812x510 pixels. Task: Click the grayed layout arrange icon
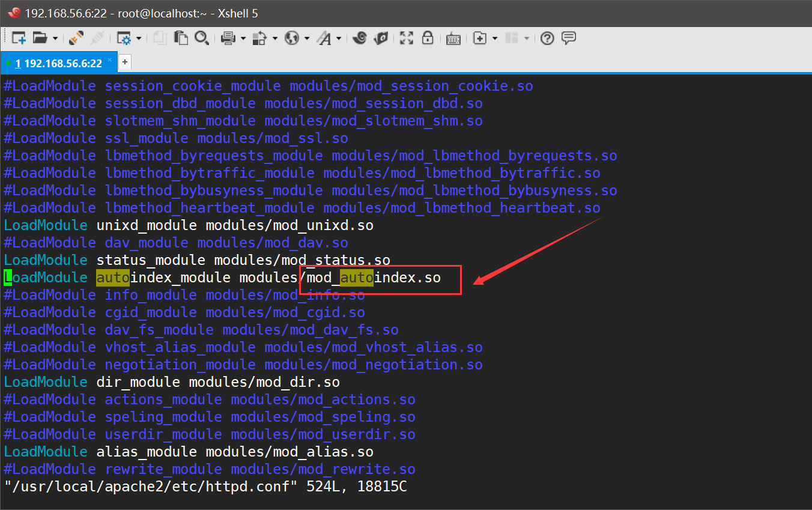click(x=512, y=38)
